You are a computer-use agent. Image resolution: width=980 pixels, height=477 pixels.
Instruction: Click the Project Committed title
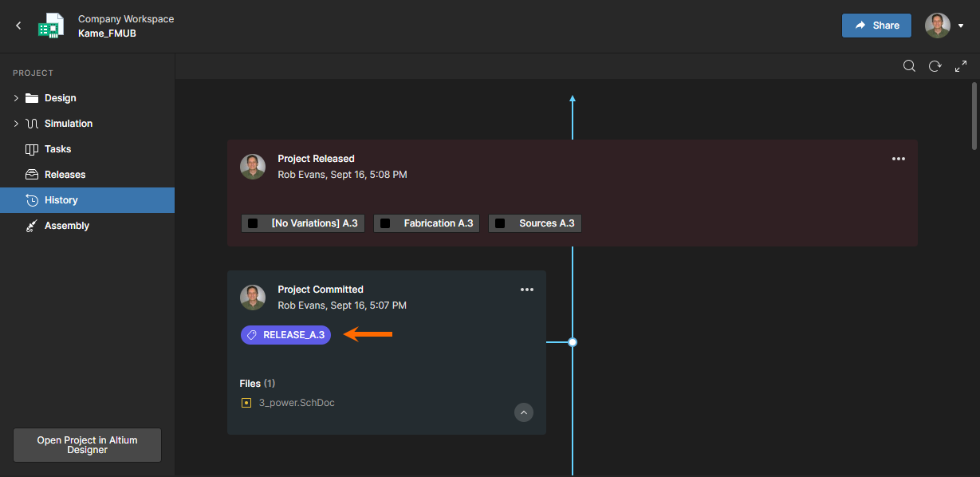click(321, 290)
